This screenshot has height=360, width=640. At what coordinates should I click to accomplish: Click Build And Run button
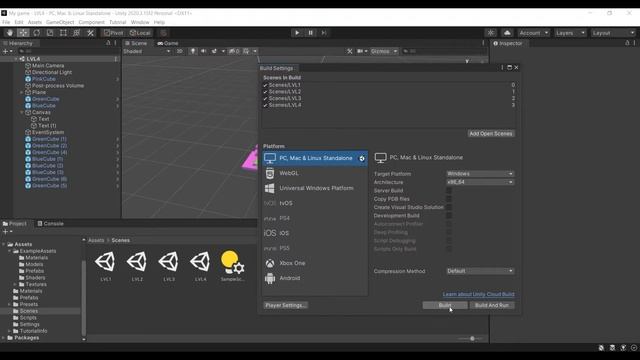(492, 305)
